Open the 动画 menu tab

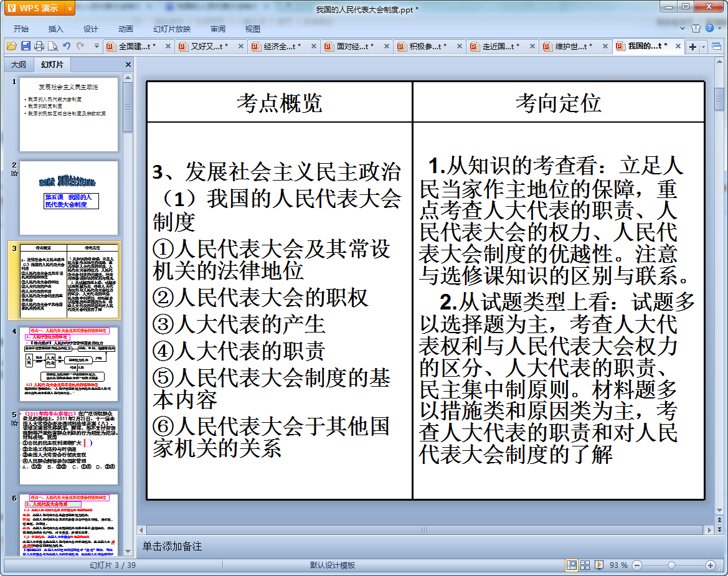125,29
